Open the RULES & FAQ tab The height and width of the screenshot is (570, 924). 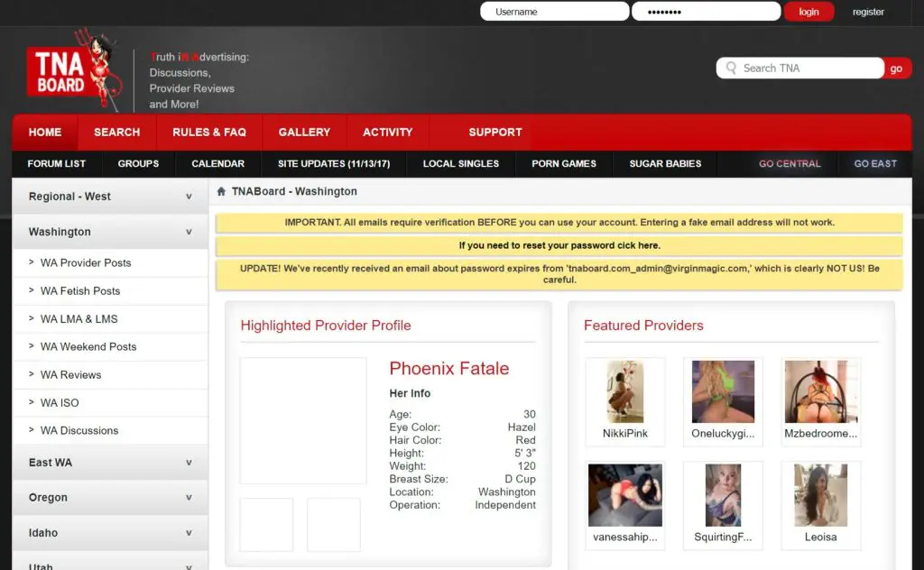point(209,133)
